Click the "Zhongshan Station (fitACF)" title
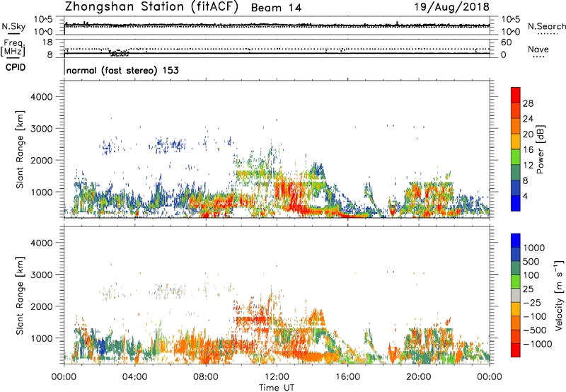 pos(151,6)
